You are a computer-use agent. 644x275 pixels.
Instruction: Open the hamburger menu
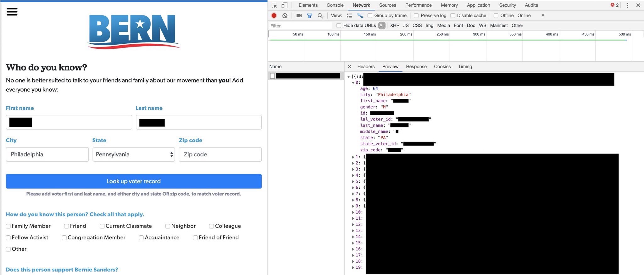pos(12,12)
